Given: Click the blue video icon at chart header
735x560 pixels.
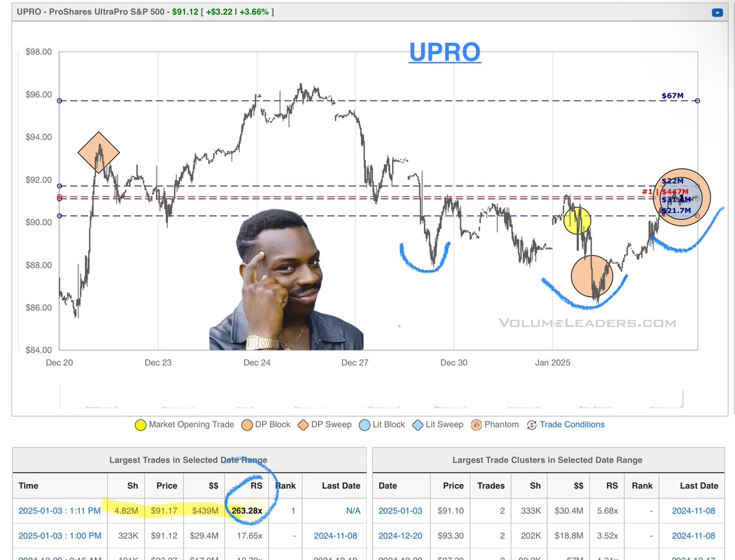Looking at the screenshot, I should pyautogui.click(x=717, y=12).
